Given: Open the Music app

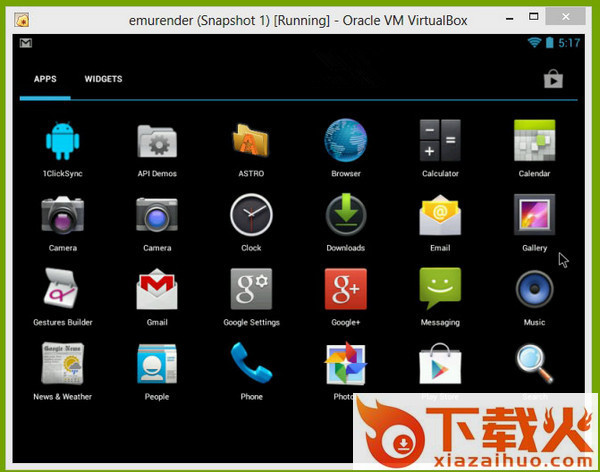Looking at the screenshot, I should point(534,290).
